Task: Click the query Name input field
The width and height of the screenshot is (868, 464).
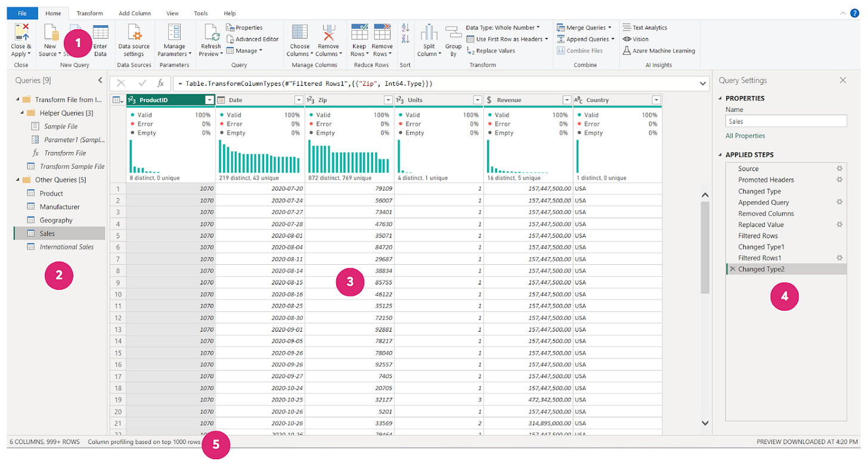Action: click(x=786, y=121)
